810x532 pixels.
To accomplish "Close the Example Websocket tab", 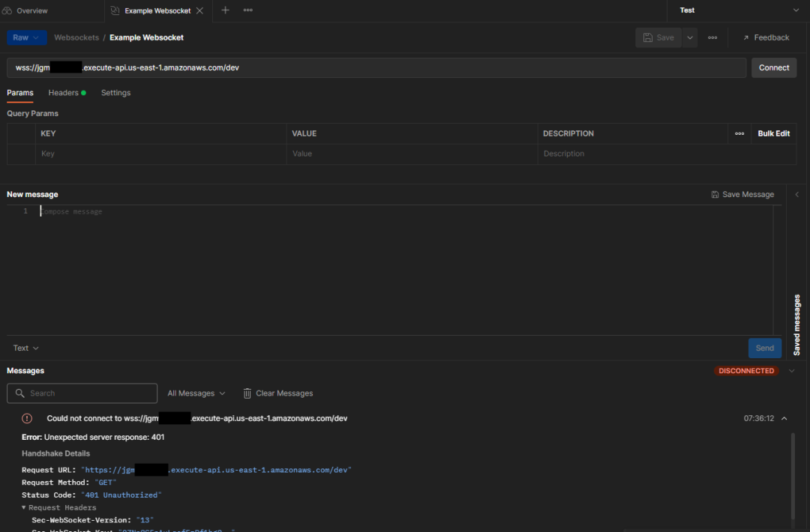I will 199,10.
